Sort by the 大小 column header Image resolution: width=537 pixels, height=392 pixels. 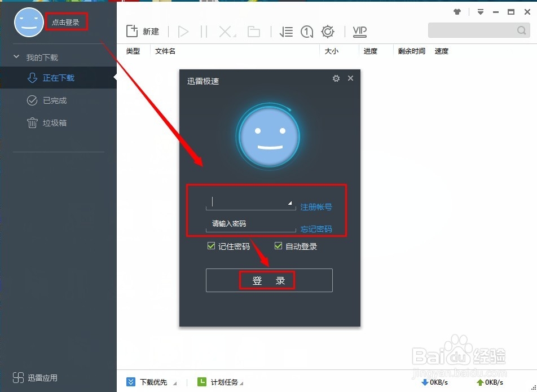click(x=332, y=51)
